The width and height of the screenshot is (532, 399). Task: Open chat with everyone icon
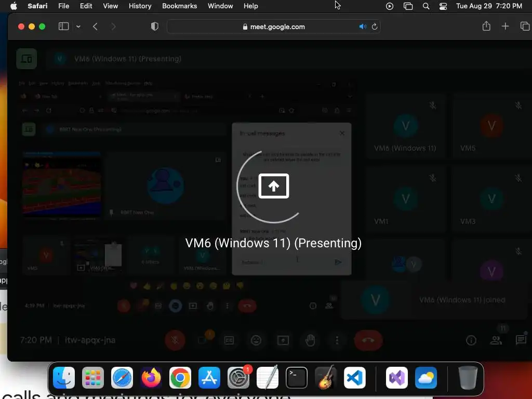coord(521,340)
